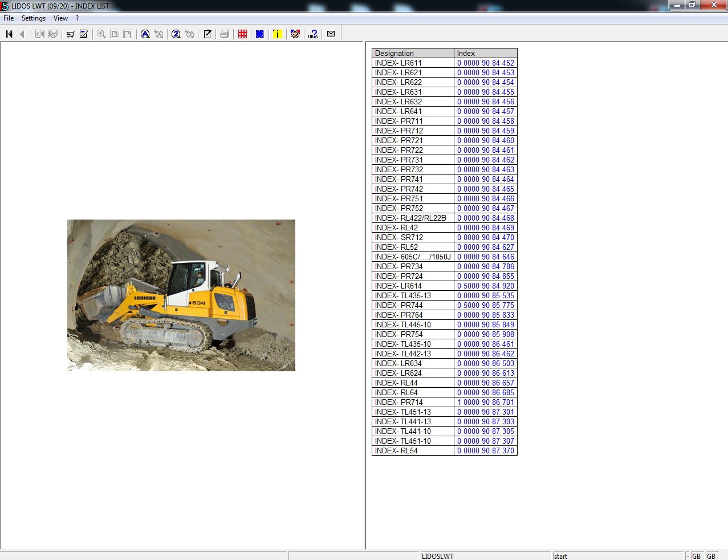
Task: Open the LIDOS help question mark icon
Action: 313,34
